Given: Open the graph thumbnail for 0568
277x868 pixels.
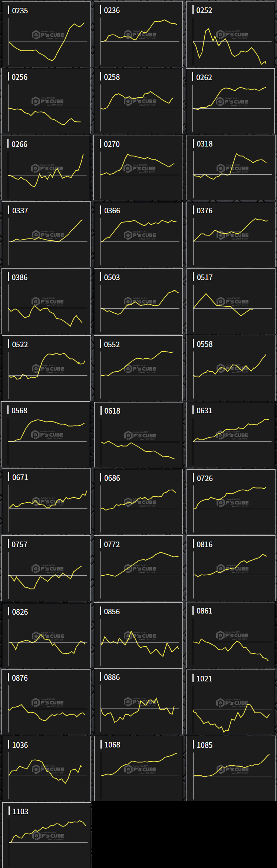Looking at the screenshot, I should pyautogui.click(x=46, y=435).
